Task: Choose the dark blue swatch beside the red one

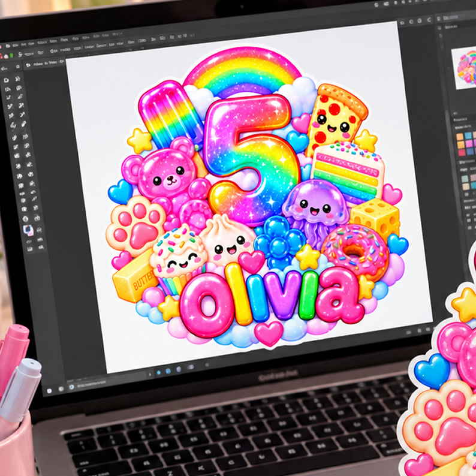Action: coord(470,151)
